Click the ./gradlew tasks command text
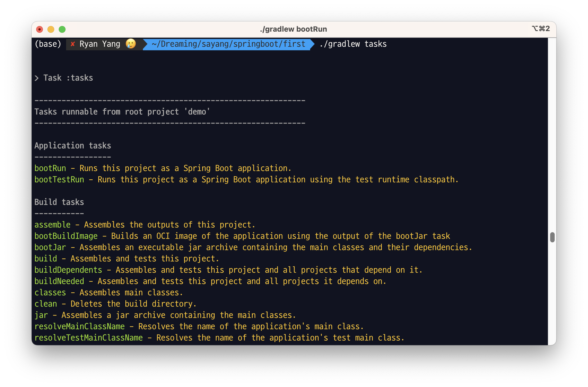The image size is (588, 387). click(353, 44)
